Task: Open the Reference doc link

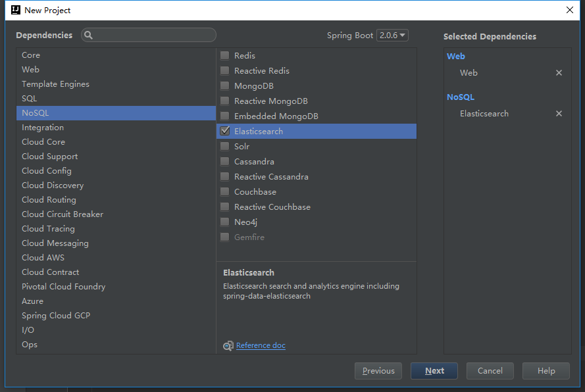Action: tap(261, 345)
